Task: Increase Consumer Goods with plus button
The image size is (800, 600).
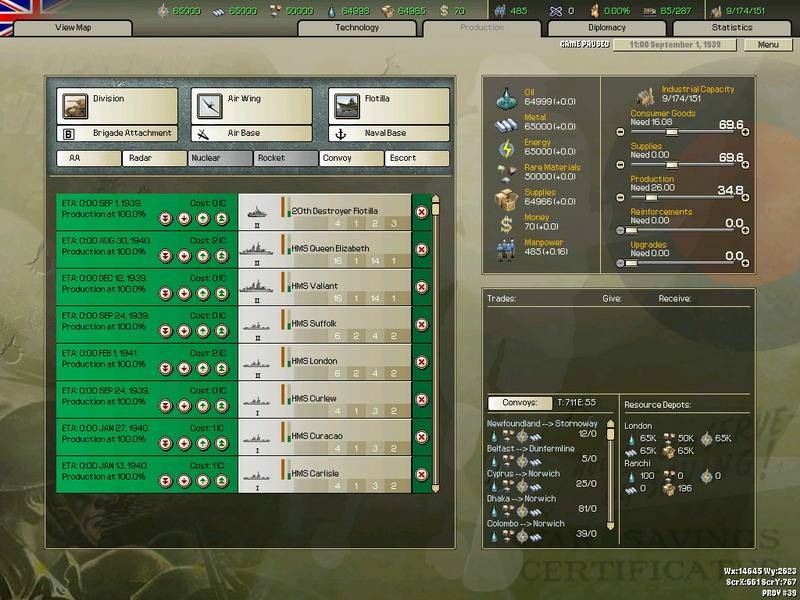Action: click(745, 132)
